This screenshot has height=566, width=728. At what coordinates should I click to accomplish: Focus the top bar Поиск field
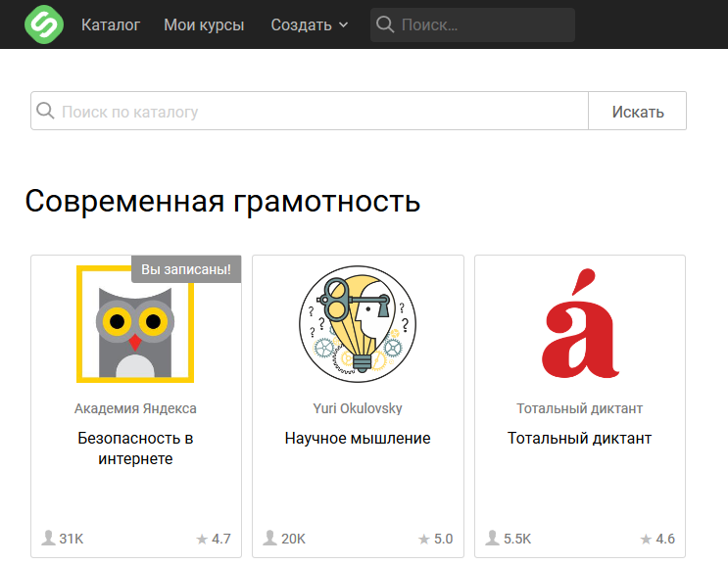pos(472,24)
